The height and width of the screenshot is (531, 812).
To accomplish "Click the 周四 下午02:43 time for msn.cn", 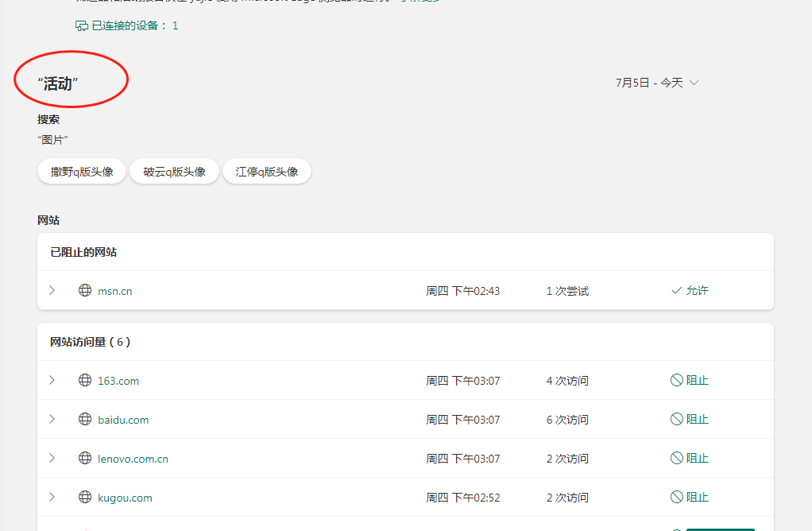I will point(463,291).
